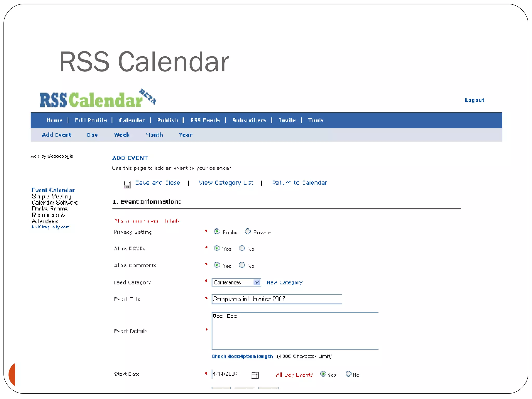The image size is (532, 399).
Task: Open the RSS Feeds menu item
Action: coord(205,120)
